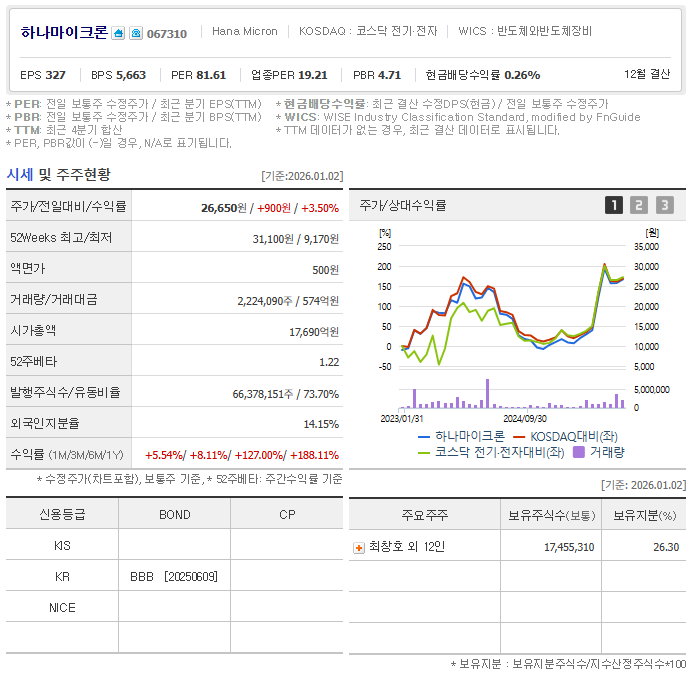Click the Hana Micron English name
The height and width of the screenshot is (684, 692).
coord(245,31)
